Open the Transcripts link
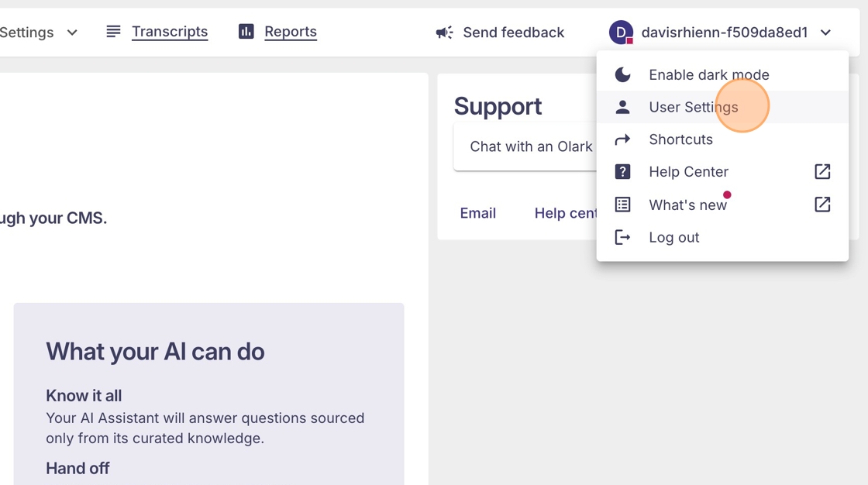 tap(170, 32)
